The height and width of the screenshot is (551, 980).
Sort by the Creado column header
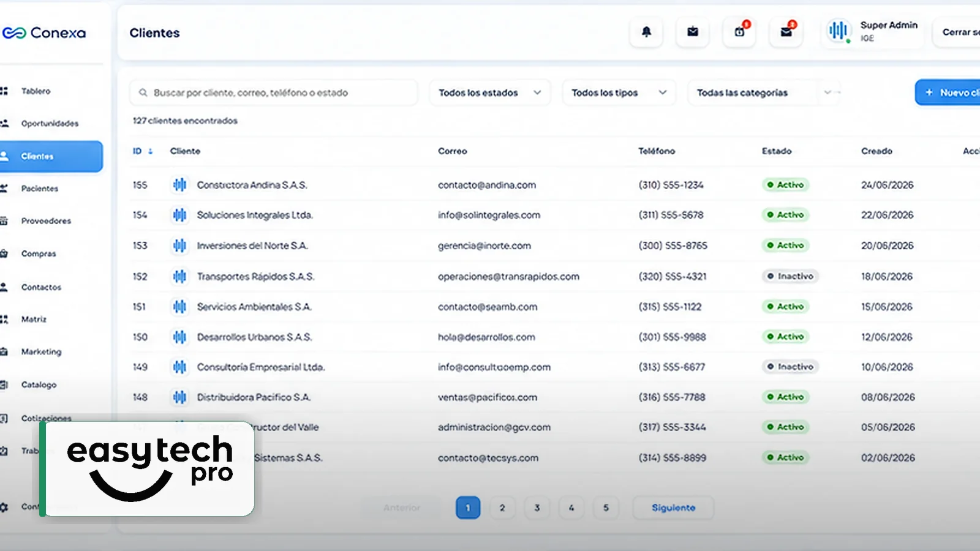coord(876,151)
